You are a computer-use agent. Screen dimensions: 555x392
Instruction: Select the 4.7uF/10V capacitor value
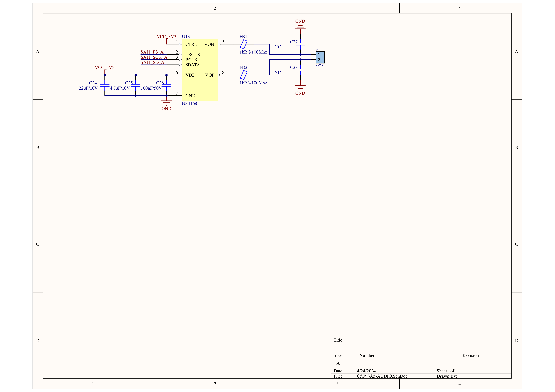120,88
